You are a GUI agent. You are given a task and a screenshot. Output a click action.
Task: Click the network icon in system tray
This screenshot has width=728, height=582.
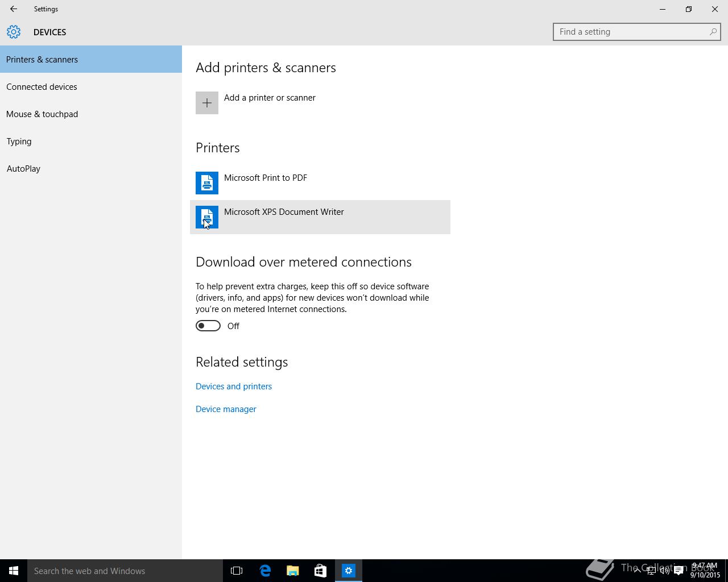pyautogui.click(x=651, y=571)
